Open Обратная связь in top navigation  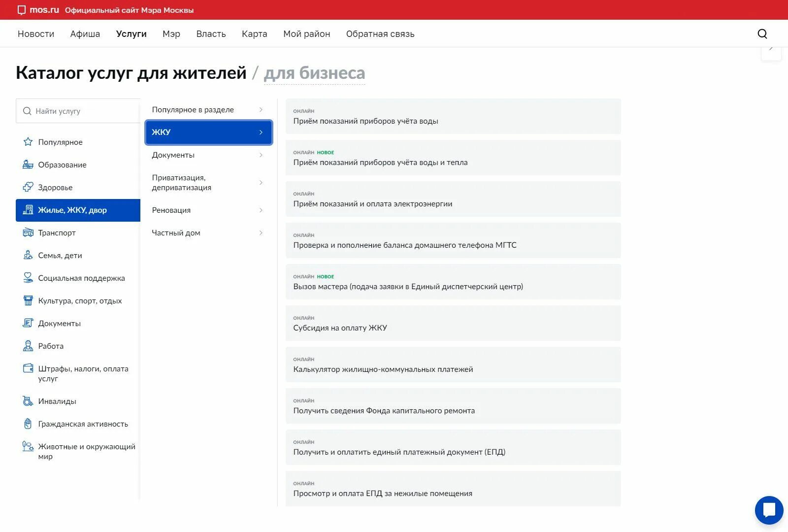[380, 33]
